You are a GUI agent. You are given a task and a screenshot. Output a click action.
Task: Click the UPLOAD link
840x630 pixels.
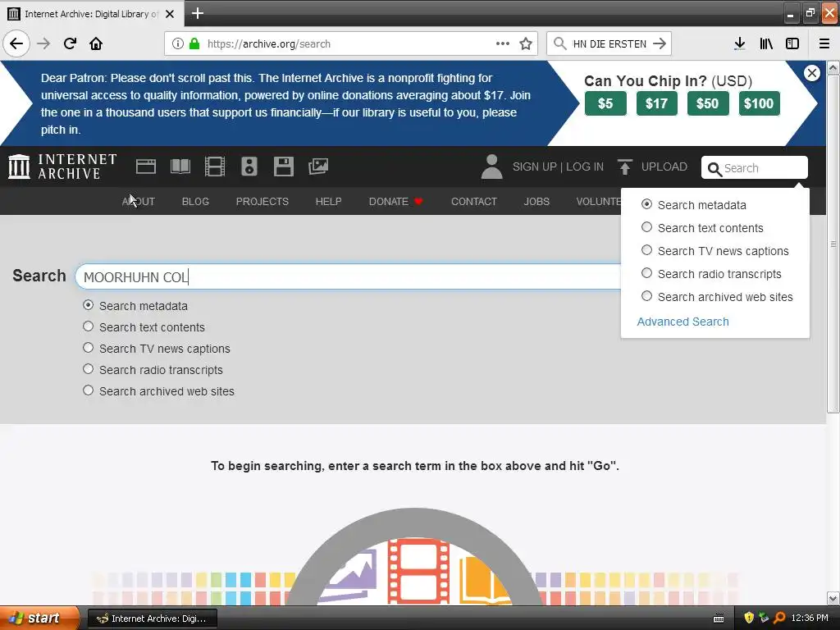[x=664, y=167]
